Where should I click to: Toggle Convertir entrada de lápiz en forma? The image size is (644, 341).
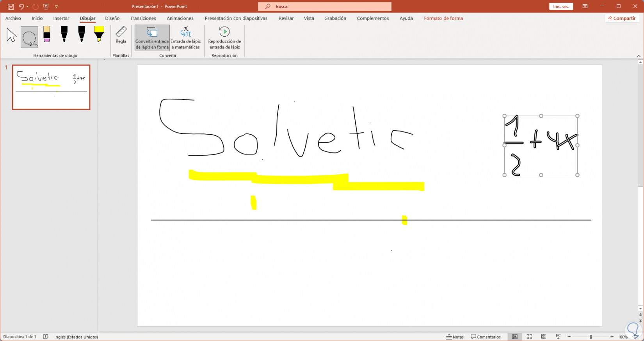152,38
